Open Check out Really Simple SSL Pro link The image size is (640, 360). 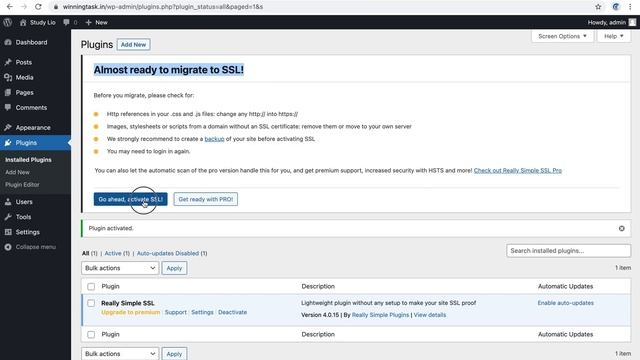click(518, 170)
